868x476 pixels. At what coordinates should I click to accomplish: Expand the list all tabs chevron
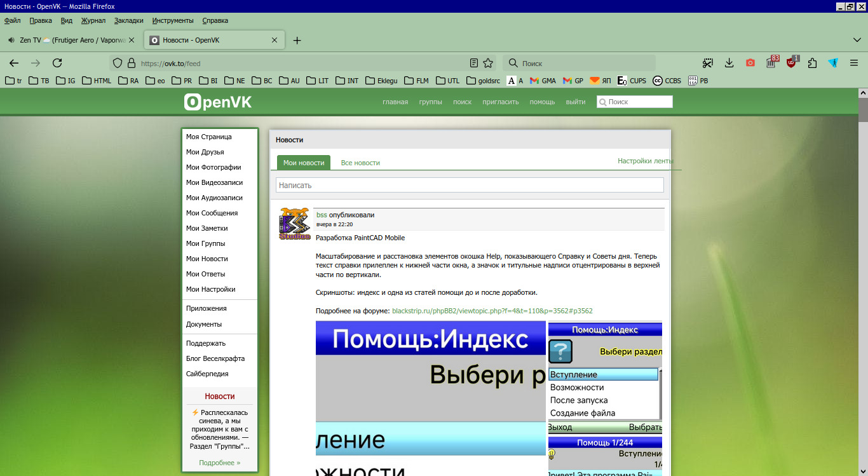855,39
